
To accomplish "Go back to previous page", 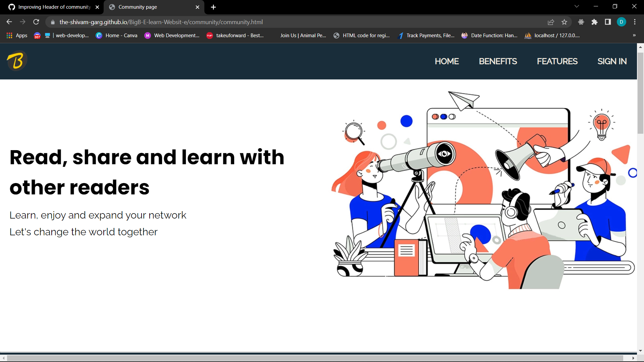I will pyautogui.click(x=9, y=22).
